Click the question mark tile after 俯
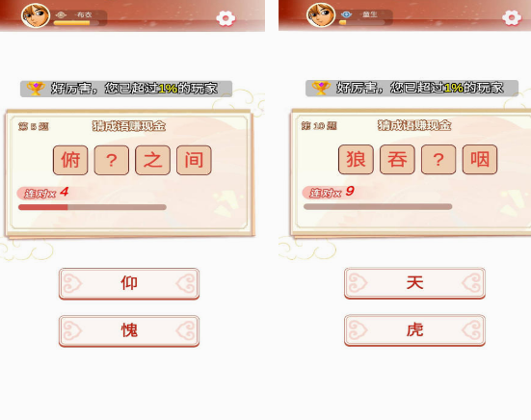The image size is (531, 420). pos(112,160)
